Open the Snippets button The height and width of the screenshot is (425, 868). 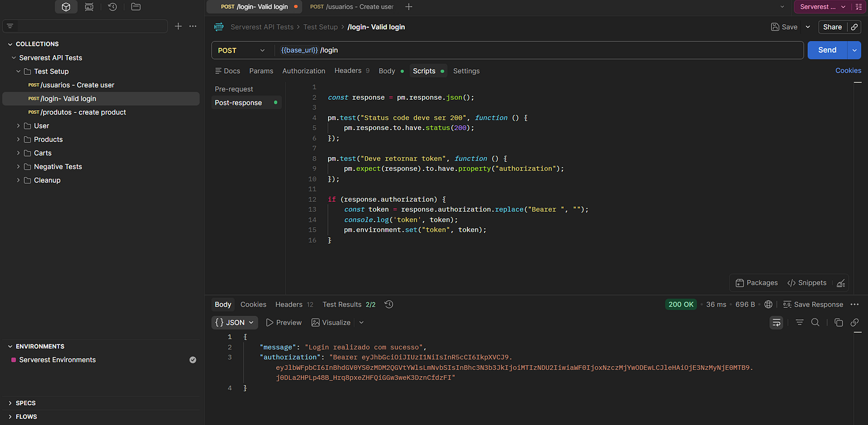[x=807, y=283]
